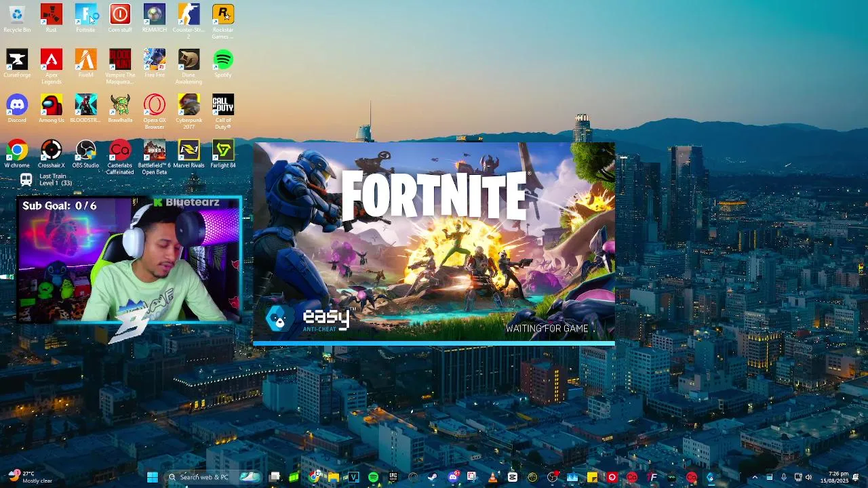Open the Windows Start menu

[x=152, y=477]
